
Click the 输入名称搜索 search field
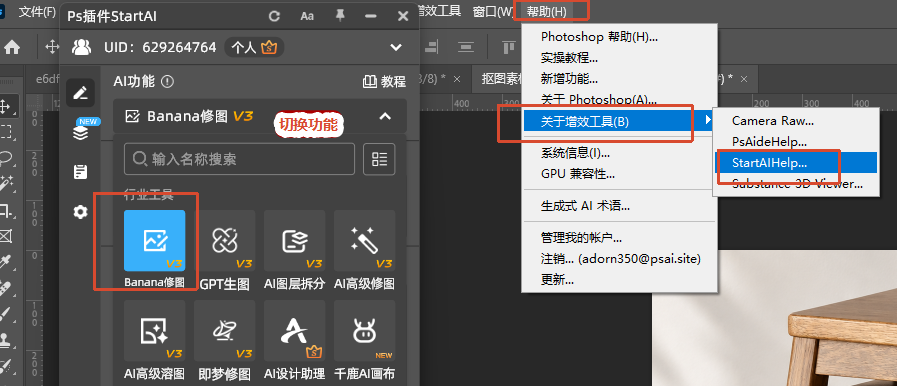(239, 159)
